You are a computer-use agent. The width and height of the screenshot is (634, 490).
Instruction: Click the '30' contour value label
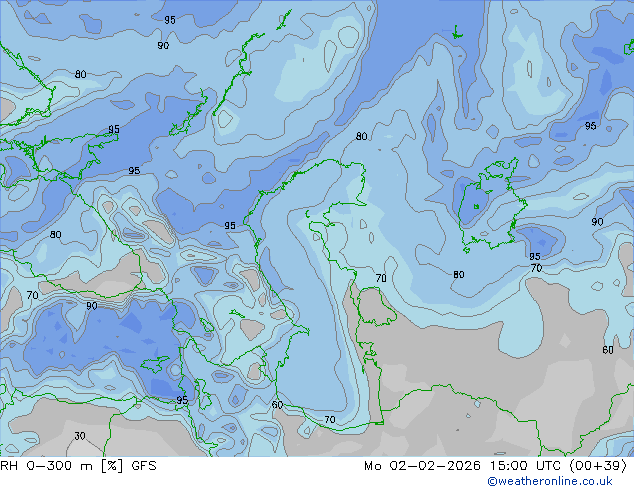click(80, 436)
